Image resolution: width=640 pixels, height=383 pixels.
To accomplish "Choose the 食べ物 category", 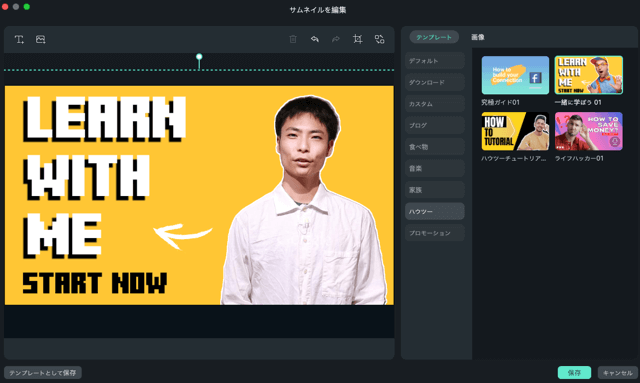I will (435, 147).
